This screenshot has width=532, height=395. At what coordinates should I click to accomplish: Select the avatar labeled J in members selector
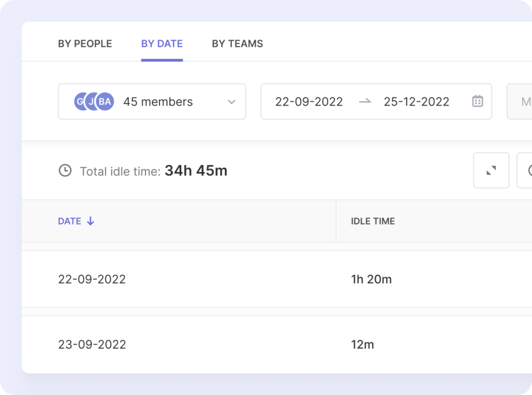(91, 102)
